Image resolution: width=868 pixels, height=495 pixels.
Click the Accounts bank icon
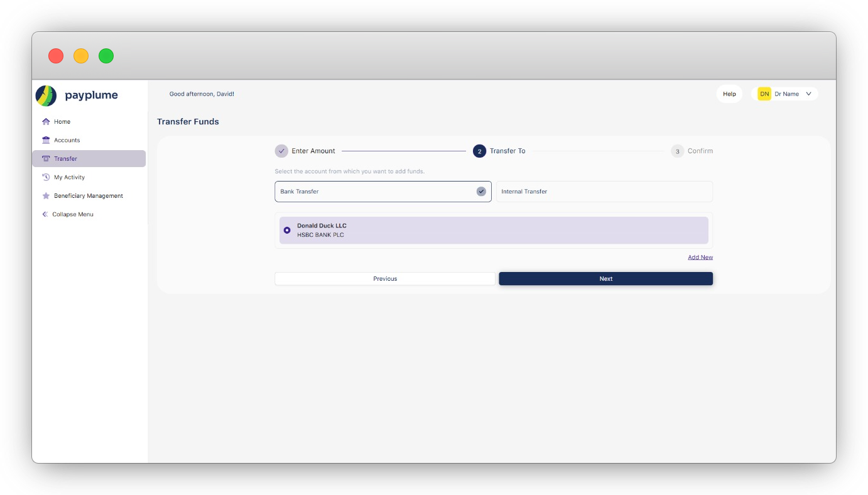coord(46,140)
